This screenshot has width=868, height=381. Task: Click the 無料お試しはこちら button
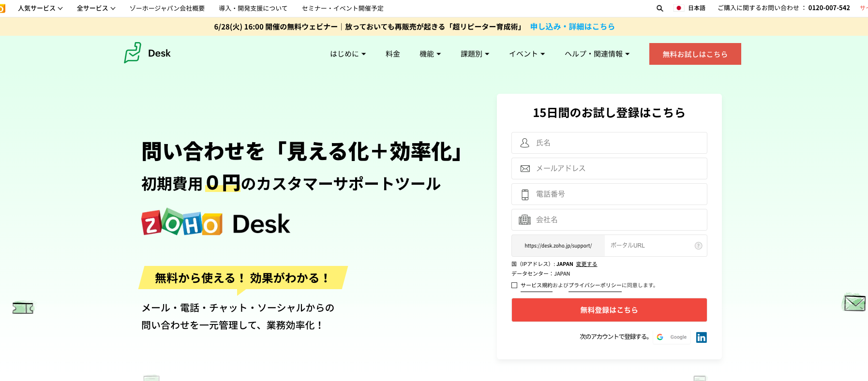tap(695, 54)
